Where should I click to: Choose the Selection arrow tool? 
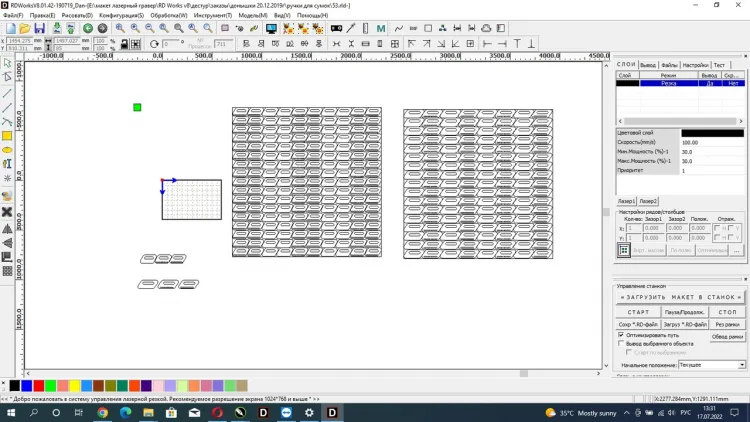click(7, 63)
